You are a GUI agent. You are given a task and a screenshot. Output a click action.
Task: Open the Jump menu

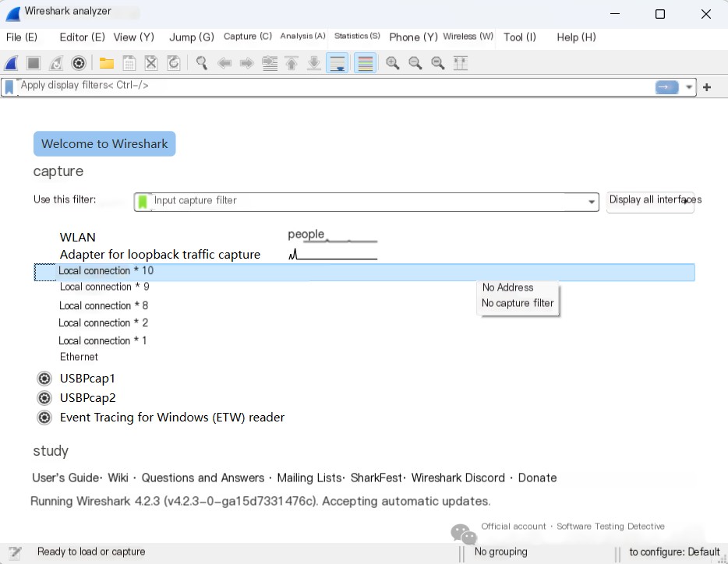192,37
